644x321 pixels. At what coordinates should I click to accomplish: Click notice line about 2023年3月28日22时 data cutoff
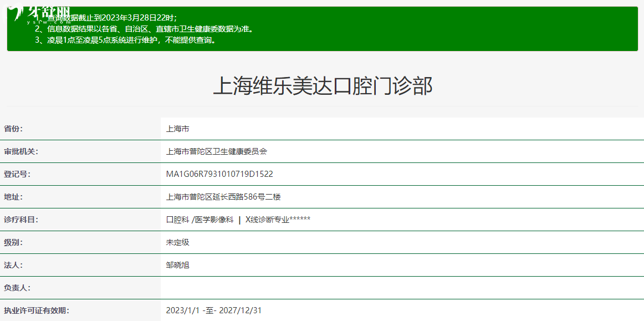coord(106,18)
